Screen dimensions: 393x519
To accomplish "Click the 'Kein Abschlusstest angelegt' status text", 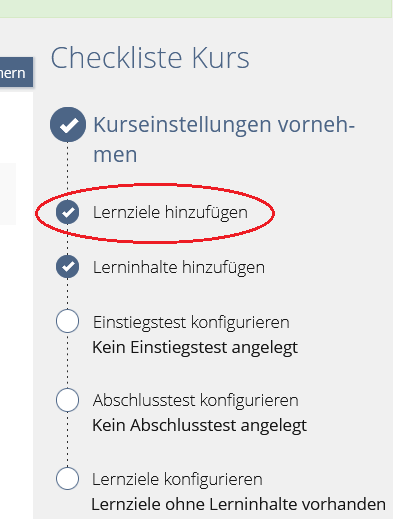I will [x=199, y=426].
